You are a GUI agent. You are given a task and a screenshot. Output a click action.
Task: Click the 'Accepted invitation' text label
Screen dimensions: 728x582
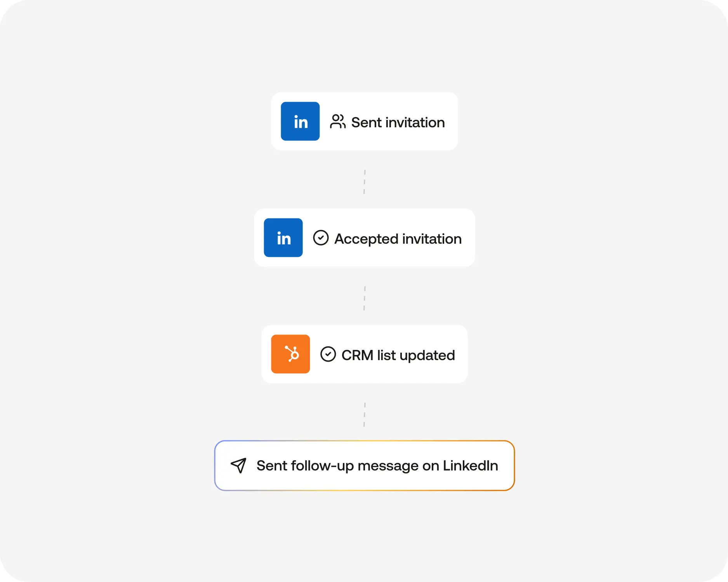(x=398, y=239)
